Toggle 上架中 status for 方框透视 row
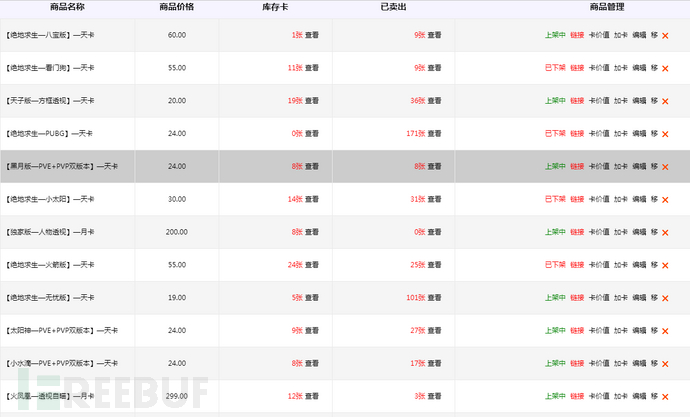The image size is (690, 417). point(555,100)
